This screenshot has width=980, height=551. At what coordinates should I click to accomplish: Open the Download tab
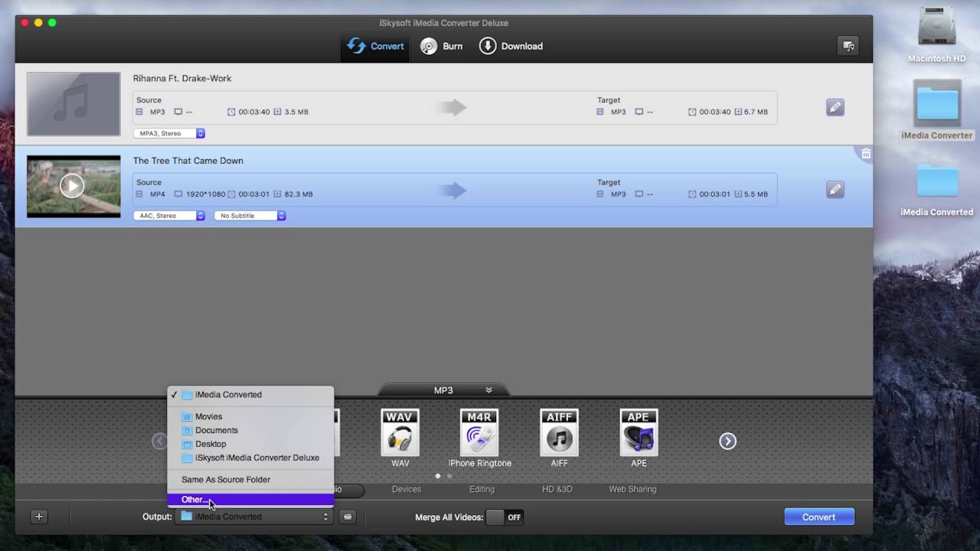[511, 46]
